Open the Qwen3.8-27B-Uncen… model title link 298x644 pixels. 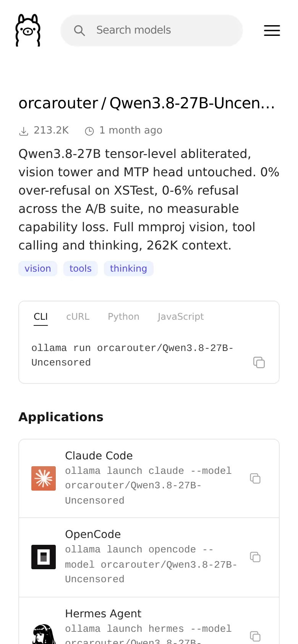tap(192, 103)
